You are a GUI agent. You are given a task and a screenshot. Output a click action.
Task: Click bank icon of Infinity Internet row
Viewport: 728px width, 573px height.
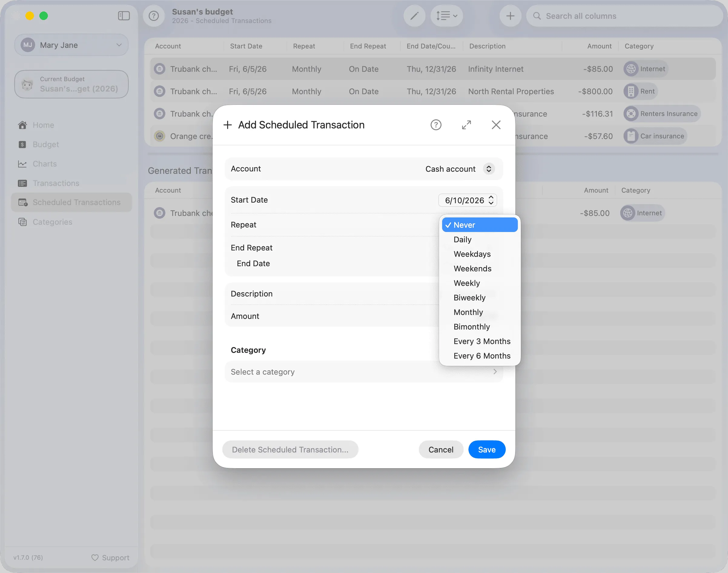coord(160,69)
